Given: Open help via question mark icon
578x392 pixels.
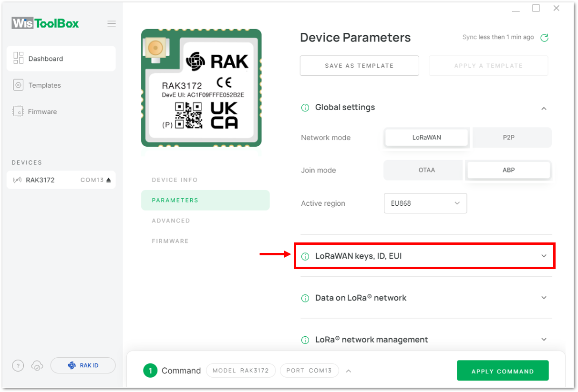Looking at the screenshot, I should pyautogui.click(x=18, y=366).
